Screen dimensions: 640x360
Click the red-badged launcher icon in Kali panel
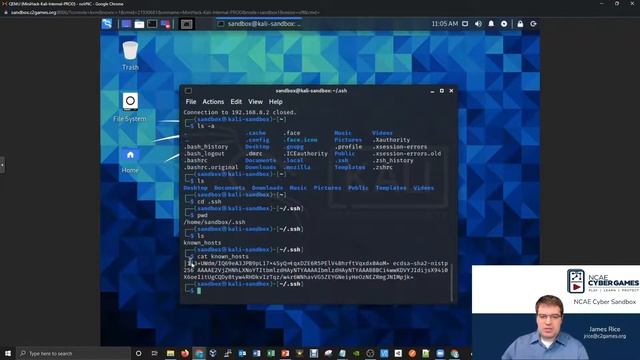coord(165,24)
